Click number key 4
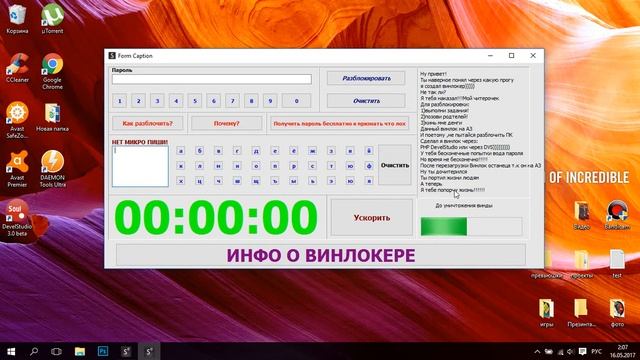640x360 pixels. coord(176,101)
